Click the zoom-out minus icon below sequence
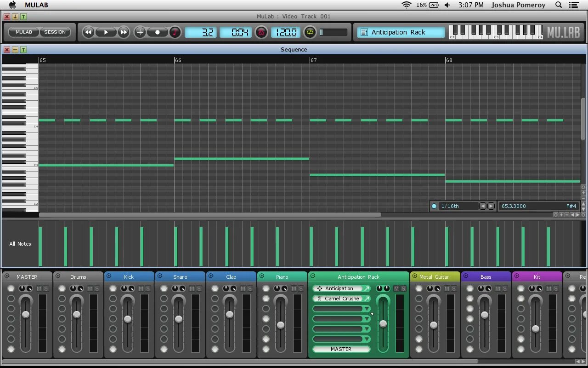Viewport: 588px width, 368px height. 566,215
